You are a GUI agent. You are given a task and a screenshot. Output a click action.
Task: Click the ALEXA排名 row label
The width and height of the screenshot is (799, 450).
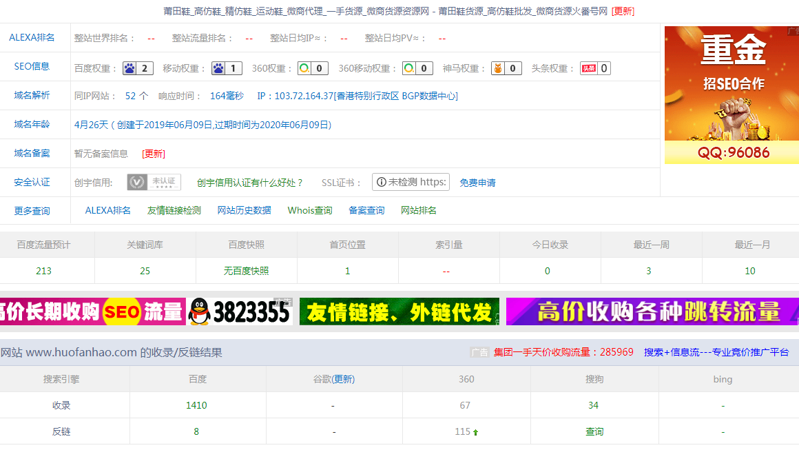coord(32,38)
